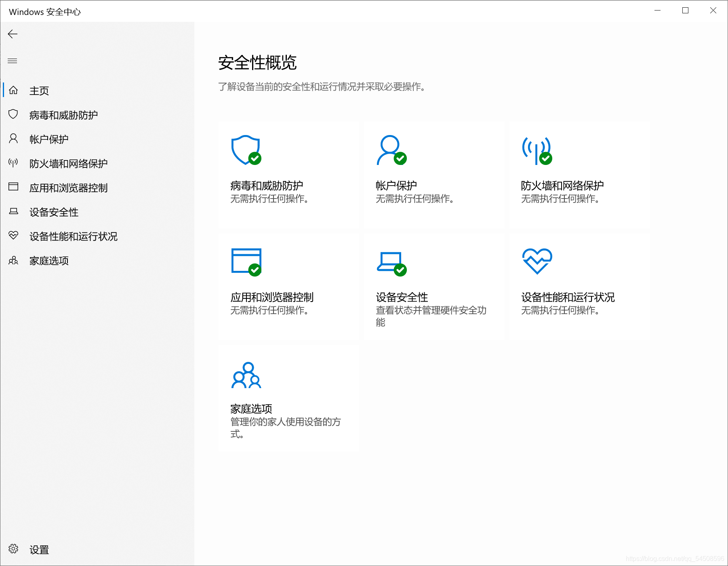Open the 家庭选项 tile title

pyautogui.click(x=251, y=409)
